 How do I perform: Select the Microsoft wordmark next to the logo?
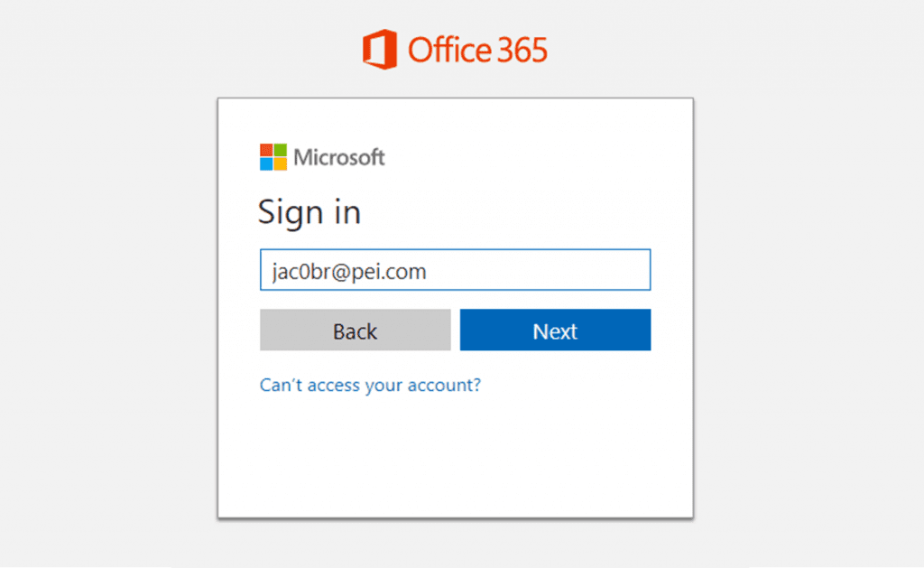[337, 157]
